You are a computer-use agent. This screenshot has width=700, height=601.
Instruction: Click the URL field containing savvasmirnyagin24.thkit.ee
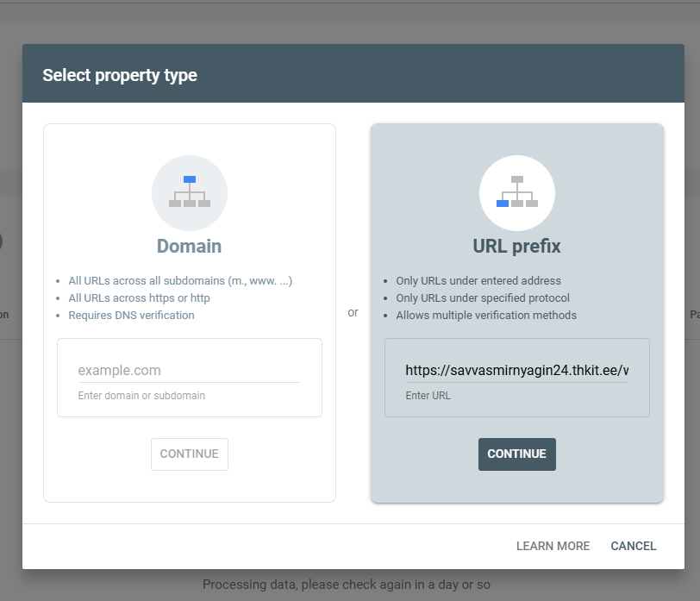click(x=516, y=370)
